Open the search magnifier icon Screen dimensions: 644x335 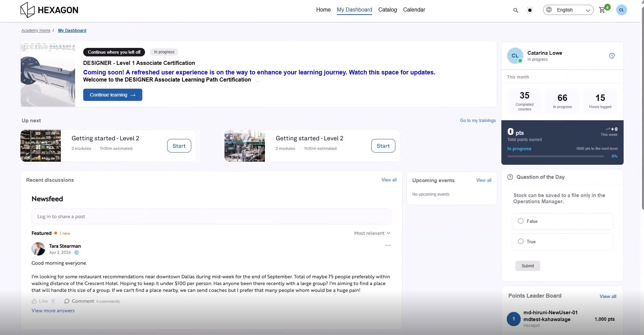[516, 10]
